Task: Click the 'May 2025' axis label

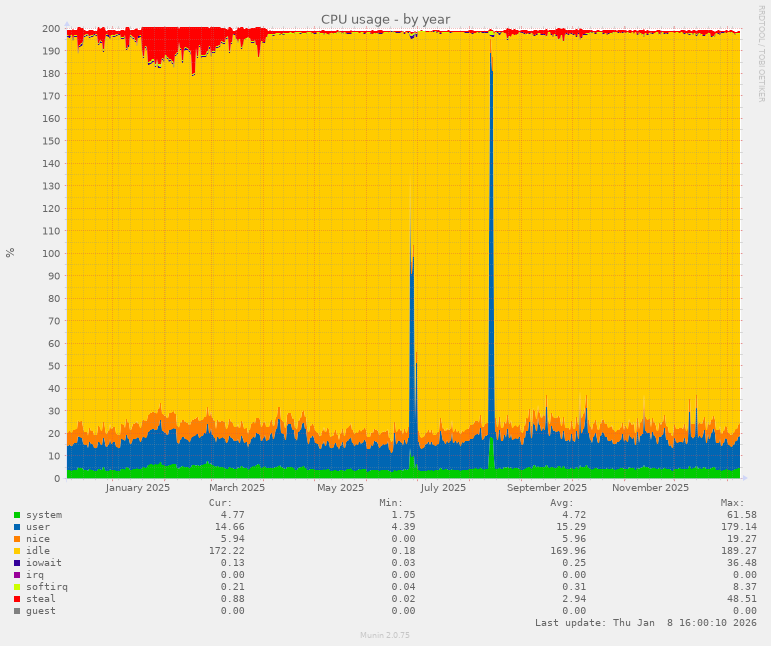Action: point(340,488)
